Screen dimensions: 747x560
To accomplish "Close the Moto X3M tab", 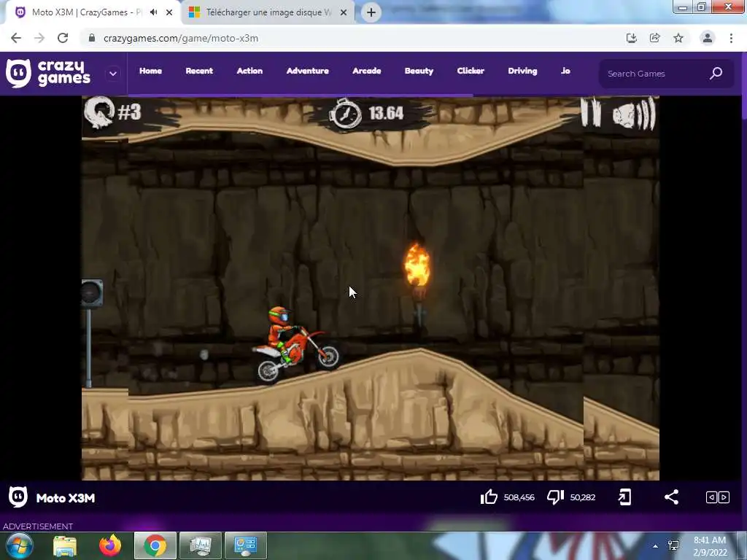I will [x=169, y=12].
